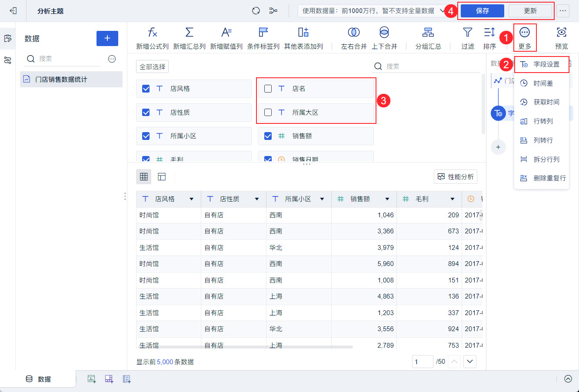The height and width of the screenshot is (392, 579).
Task: Open the 销售额 column dropdown arrow
Action: tap(387, 199)
